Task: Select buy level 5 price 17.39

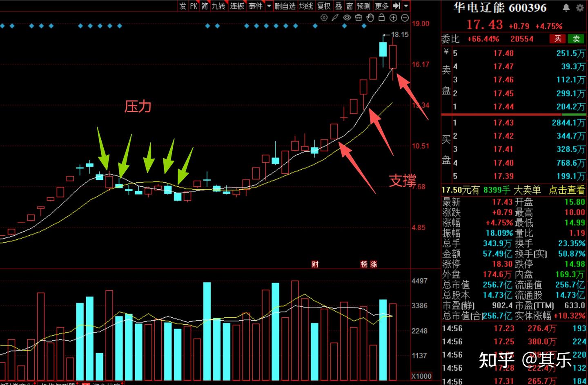Action: [x=503, y=176]
